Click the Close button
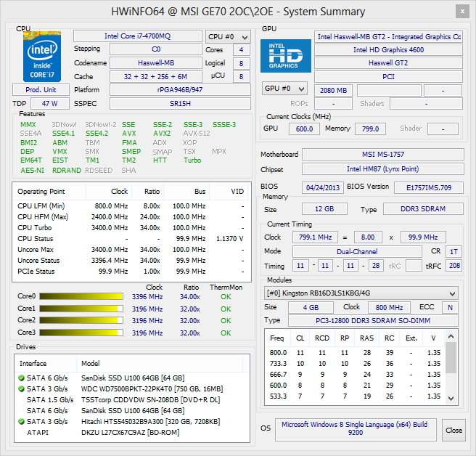476x456 pixels. click(454, 430)
